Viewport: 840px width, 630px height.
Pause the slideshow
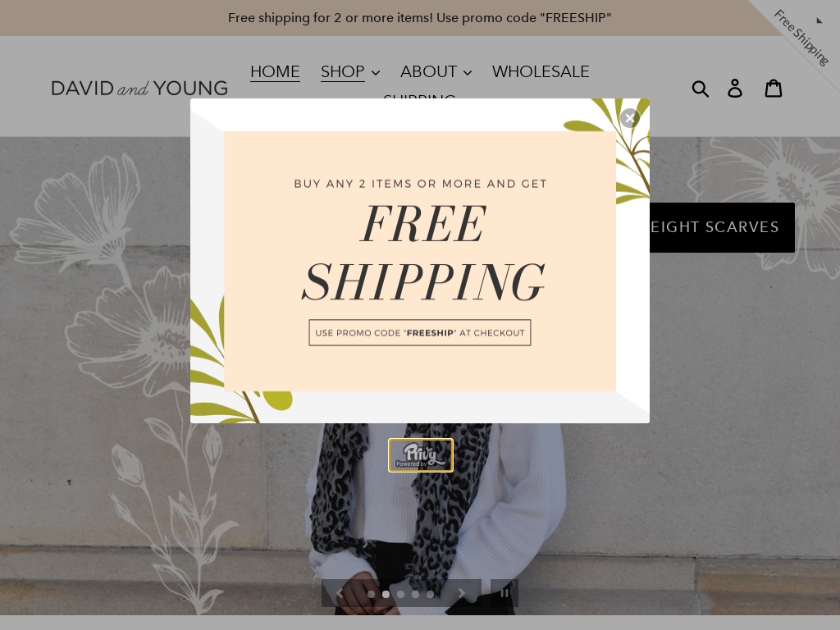[504, 593]
